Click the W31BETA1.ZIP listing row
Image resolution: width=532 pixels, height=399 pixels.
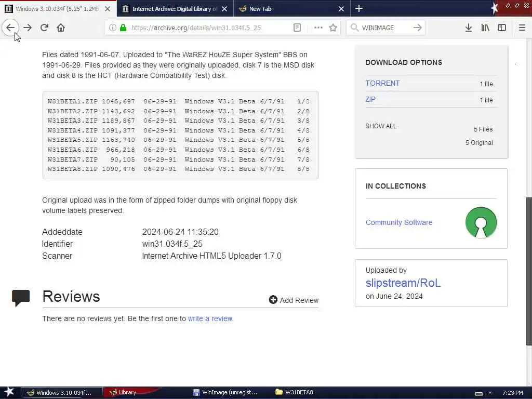[x=179, y=101]
